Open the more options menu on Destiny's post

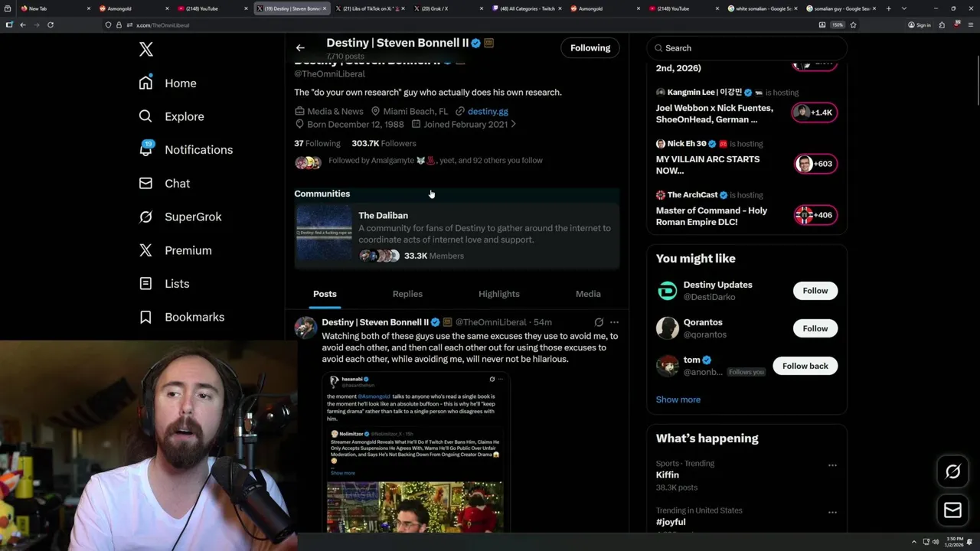[x=614, y=322]
